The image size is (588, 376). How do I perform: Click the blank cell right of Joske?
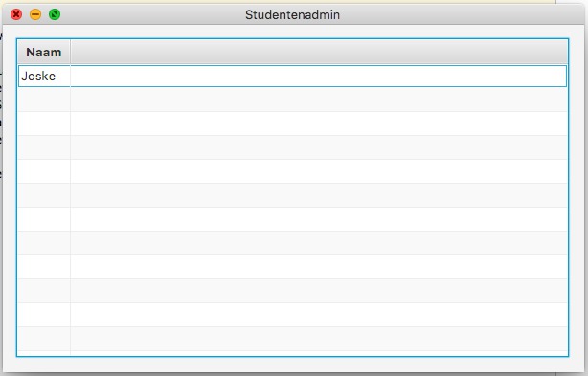tap(318, 76)
